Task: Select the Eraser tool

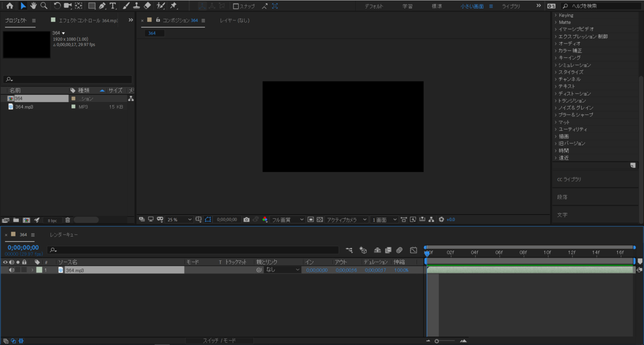Action: coord(148,6)
